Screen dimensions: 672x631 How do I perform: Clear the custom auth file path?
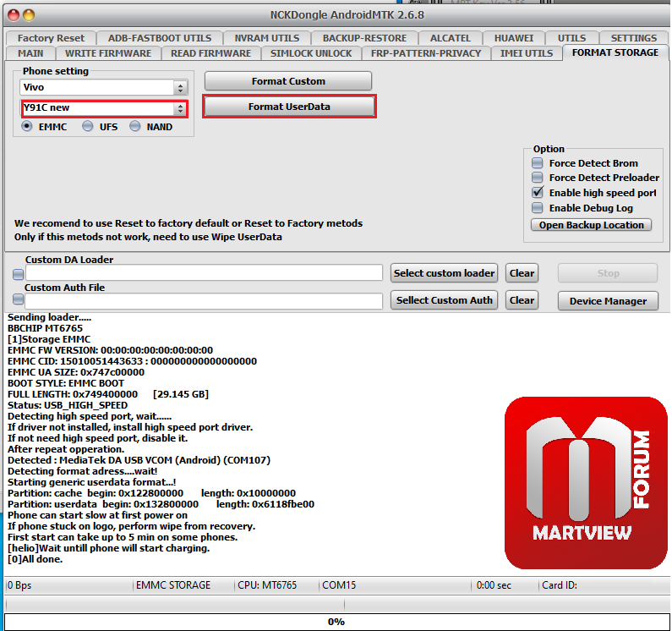tap(522, 300)
